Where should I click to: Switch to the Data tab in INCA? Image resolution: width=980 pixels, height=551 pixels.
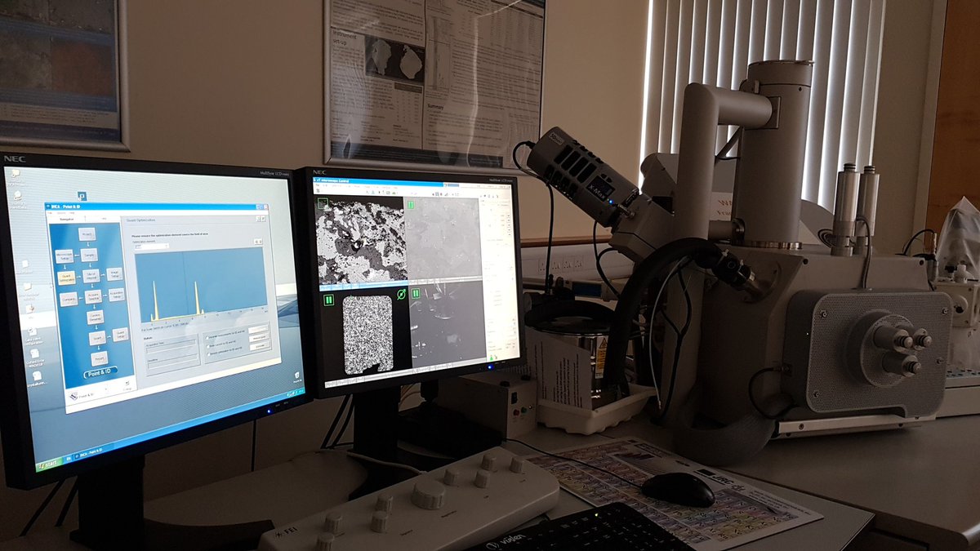pyautogui.click(x=104, y=219)
